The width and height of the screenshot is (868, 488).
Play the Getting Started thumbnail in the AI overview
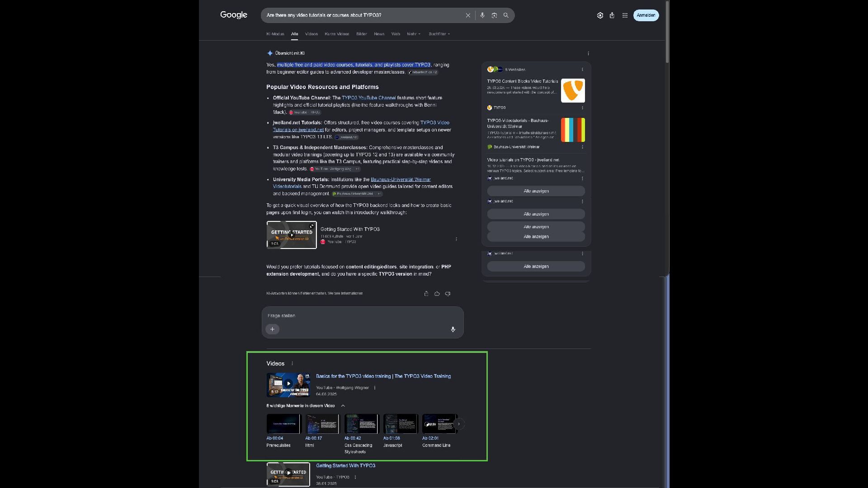tap(292, 235)
